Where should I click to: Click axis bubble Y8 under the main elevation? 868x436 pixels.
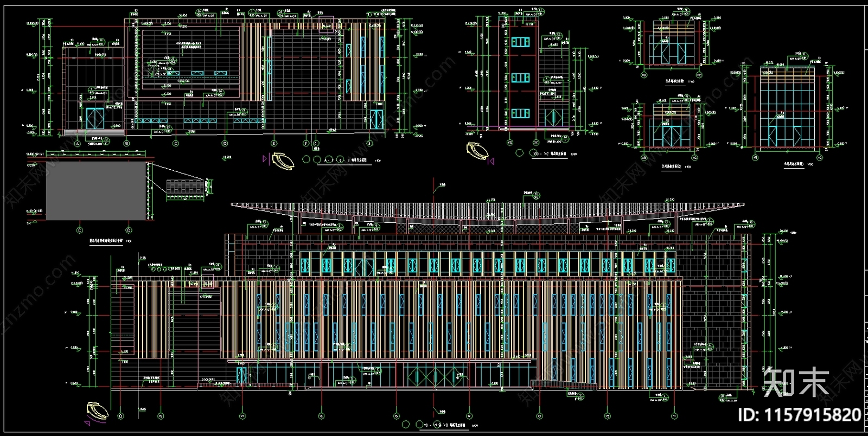click(x=161, y=416)
